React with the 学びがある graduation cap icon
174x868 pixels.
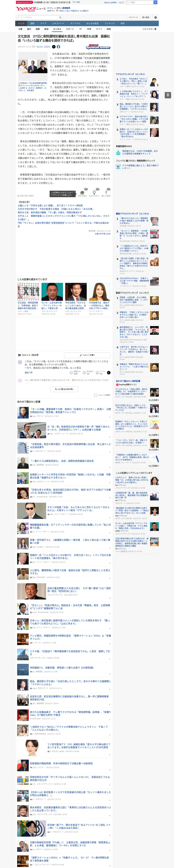[x=82, y=192]
